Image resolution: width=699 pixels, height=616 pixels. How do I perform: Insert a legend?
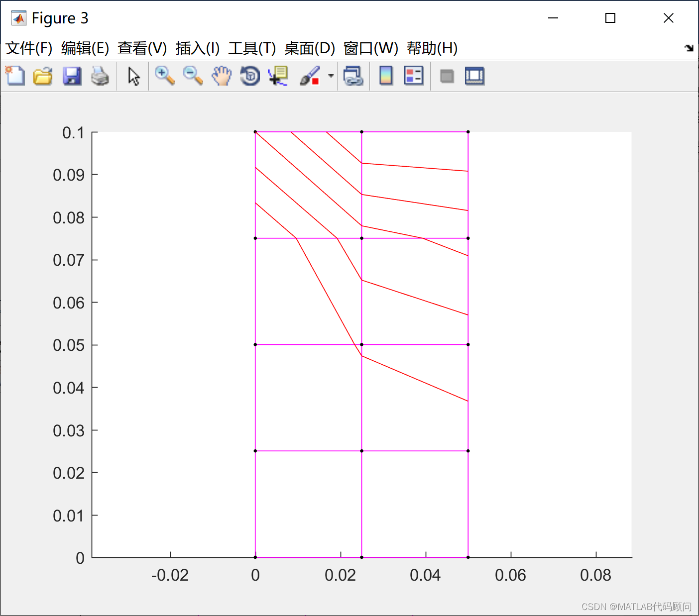414,76
